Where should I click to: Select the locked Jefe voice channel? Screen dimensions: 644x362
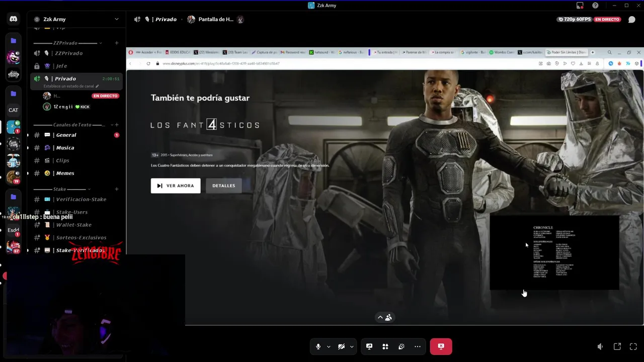click(x=76, y=66)
